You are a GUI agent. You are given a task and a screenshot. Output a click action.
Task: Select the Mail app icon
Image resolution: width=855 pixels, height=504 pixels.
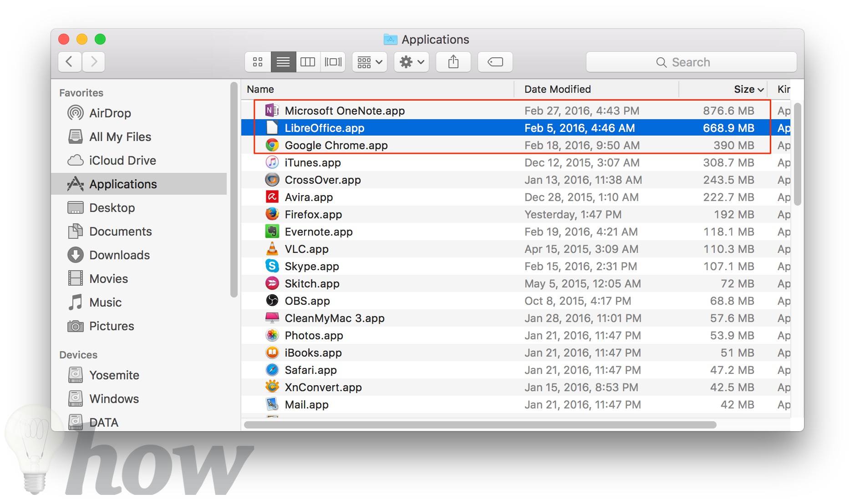(x=272, y=404)
